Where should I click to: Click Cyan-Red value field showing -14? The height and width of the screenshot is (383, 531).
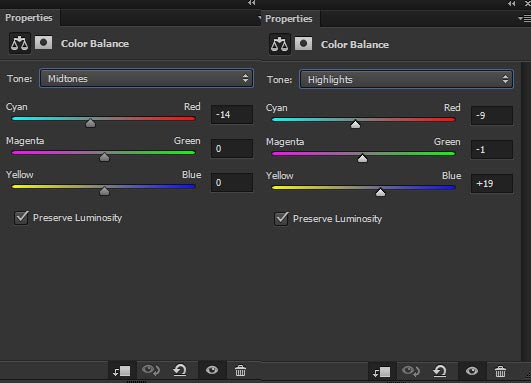(232, 115)
